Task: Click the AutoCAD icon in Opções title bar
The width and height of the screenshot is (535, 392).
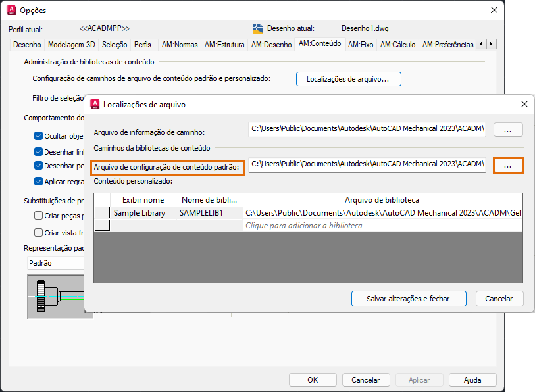Action: 11,11
